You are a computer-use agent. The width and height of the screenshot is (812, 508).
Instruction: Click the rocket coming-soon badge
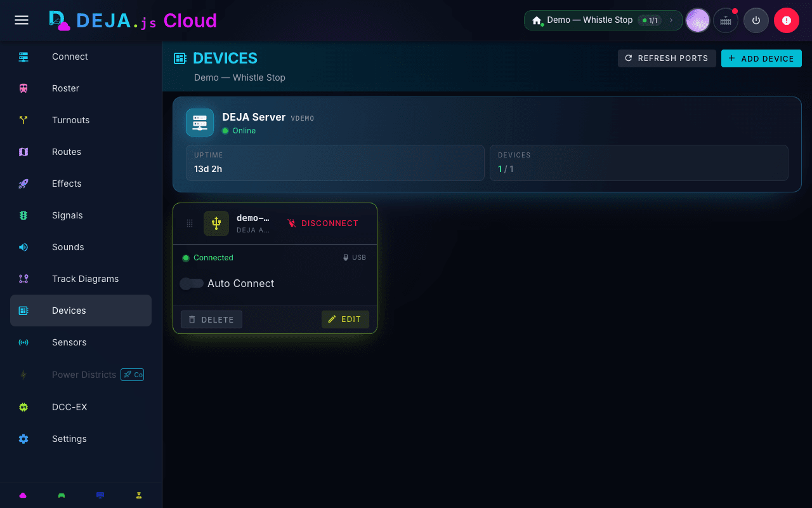tap(132, 375)
